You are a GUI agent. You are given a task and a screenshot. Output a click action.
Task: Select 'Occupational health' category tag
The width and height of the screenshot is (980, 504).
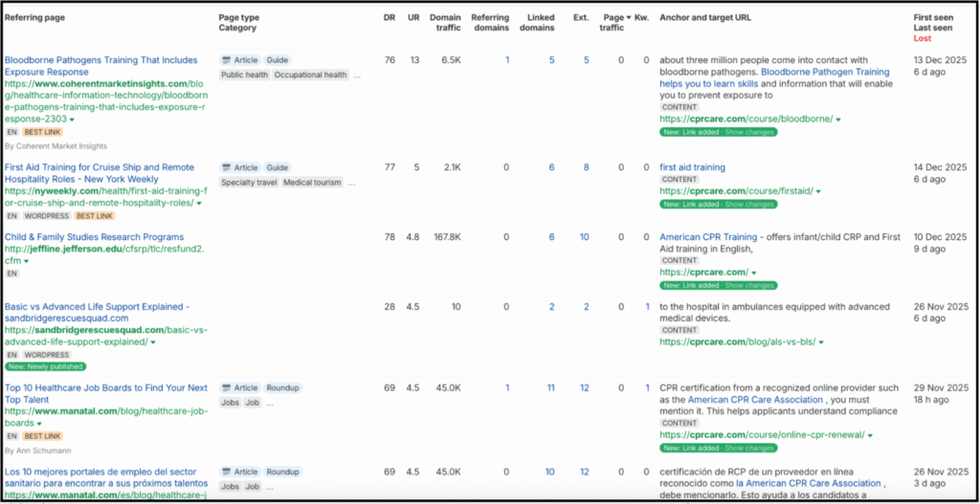tap(311, 75)
